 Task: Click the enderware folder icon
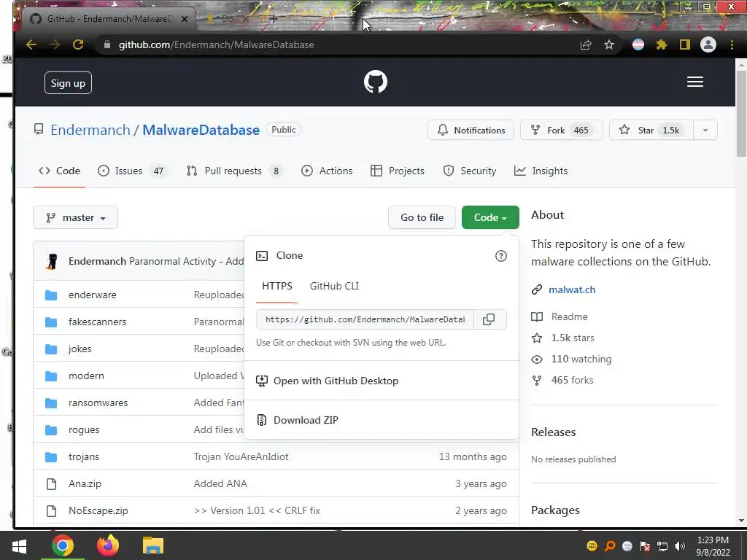(51, 295)
